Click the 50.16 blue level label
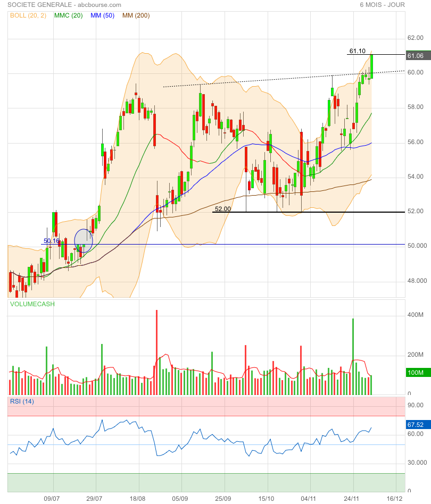Image resolution: width=431 pixels, height=504 pixels. [x=52, y=240]
